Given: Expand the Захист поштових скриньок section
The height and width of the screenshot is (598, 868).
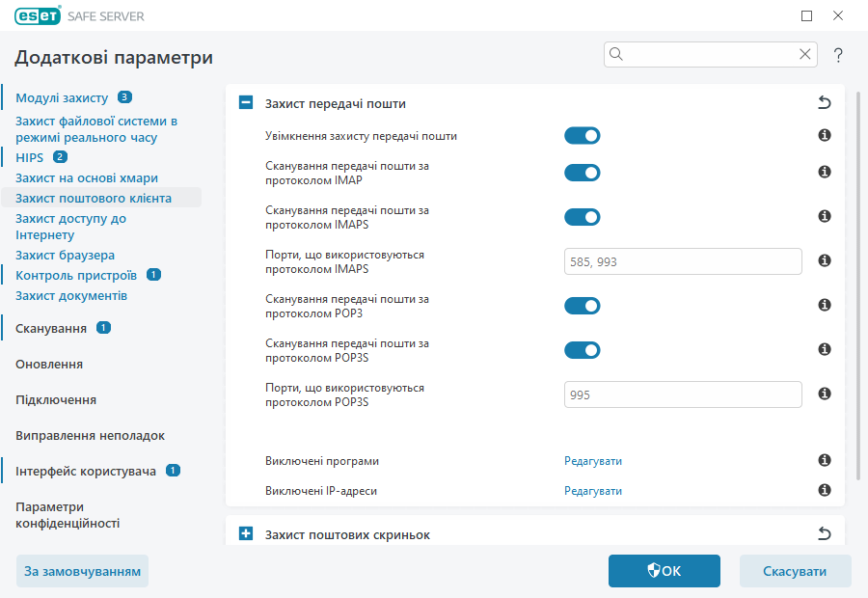Looking at the screenshot, I should [x=245, y=531].
